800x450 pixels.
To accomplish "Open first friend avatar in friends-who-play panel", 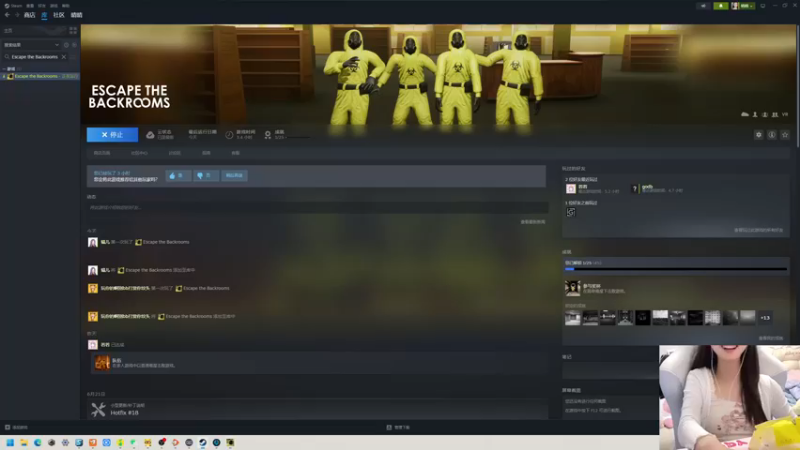I will (x=571, y=189).
